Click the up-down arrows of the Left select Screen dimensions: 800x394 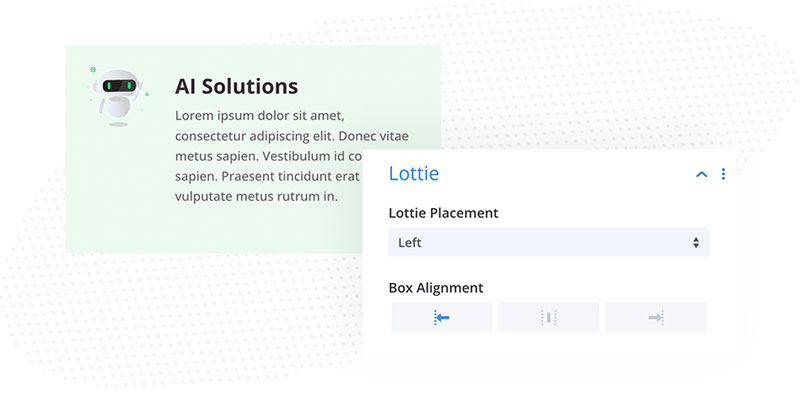point(696,242)
